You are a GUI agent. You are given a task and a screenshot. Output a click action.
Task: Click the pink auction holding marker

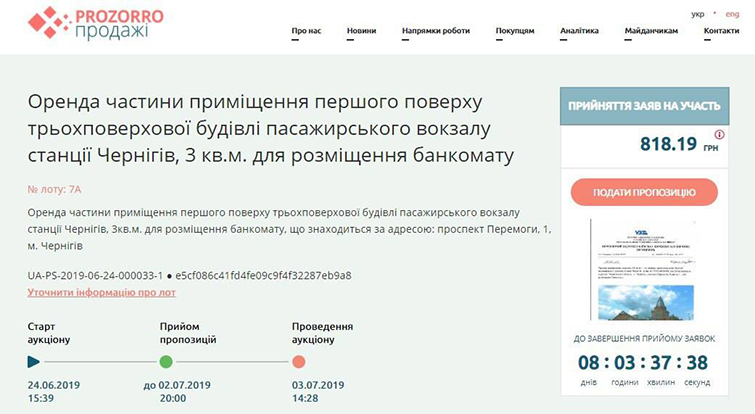299,362
